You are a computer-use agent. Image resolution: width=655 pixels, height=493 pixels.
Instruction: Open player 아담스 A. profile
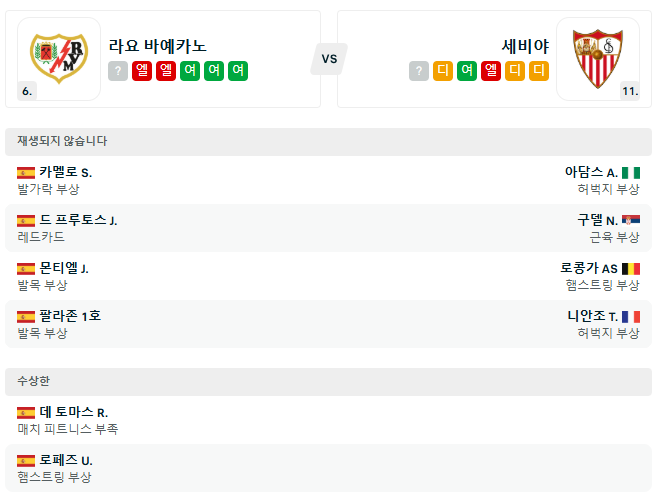[x=591, y=172]
